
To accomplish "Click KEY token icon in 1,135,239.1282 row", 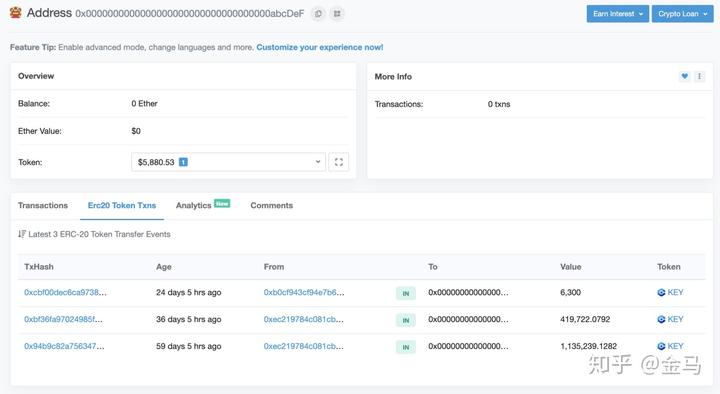I will coord(661,346).
